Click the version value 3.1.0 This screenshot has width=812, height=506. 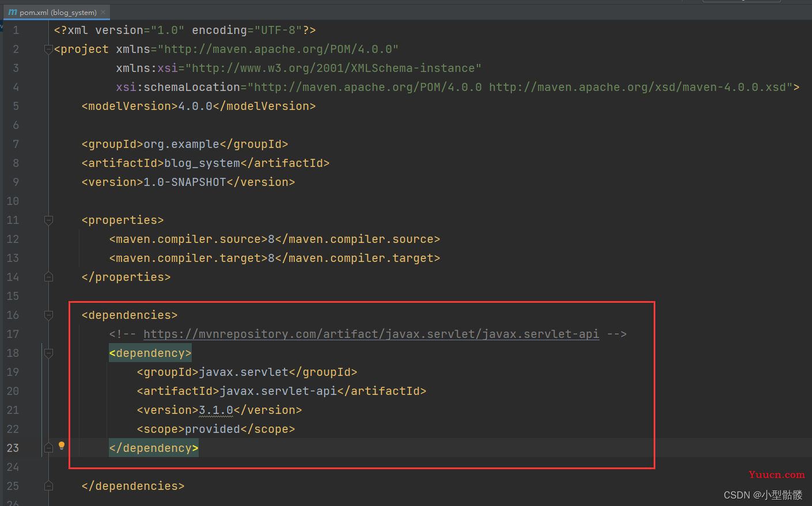[x=216, y=410]
